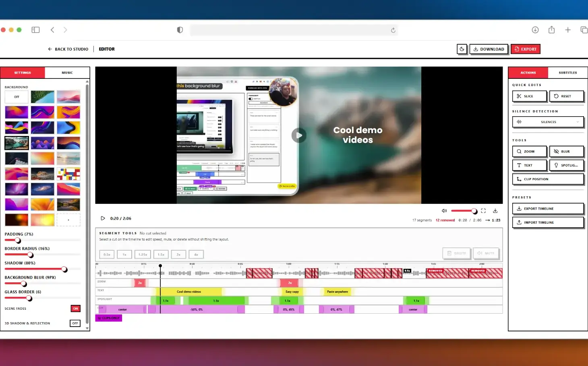Select the Blur tool
This screenshot has width=588, height=366.
566,151
